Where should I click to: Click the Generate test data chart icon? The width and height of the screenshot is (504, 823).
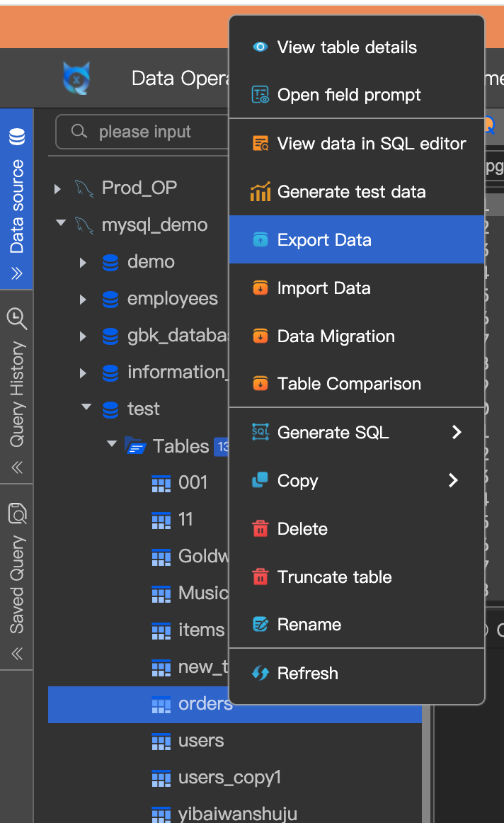pos(260,192)
